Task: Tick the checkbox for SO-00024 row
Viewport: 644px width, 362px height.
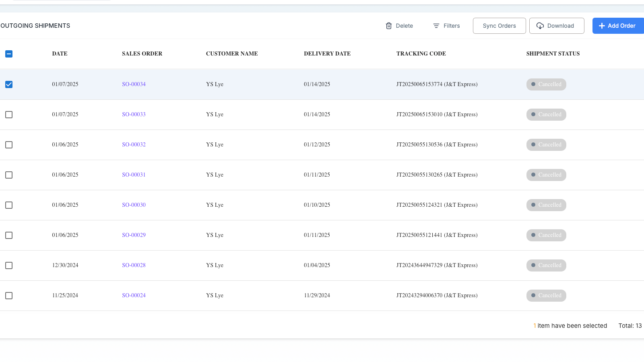Action: 9,296
